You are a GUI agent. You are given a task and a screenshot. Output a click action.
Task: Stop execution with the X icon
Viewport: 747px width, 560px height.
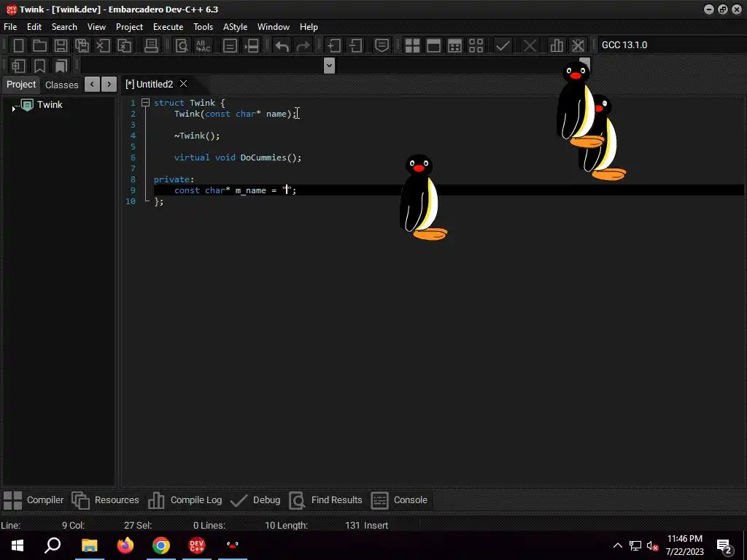coord(530,46)
